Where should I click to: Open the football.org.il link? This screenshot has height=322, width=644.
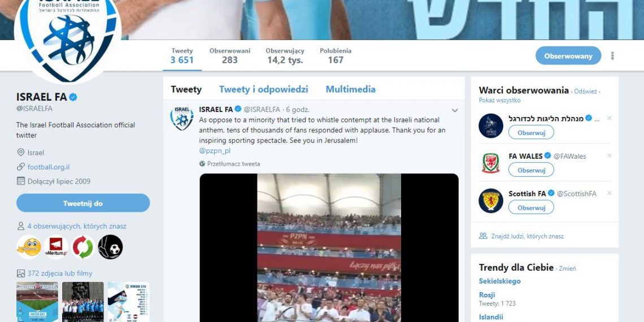(49, 167)
